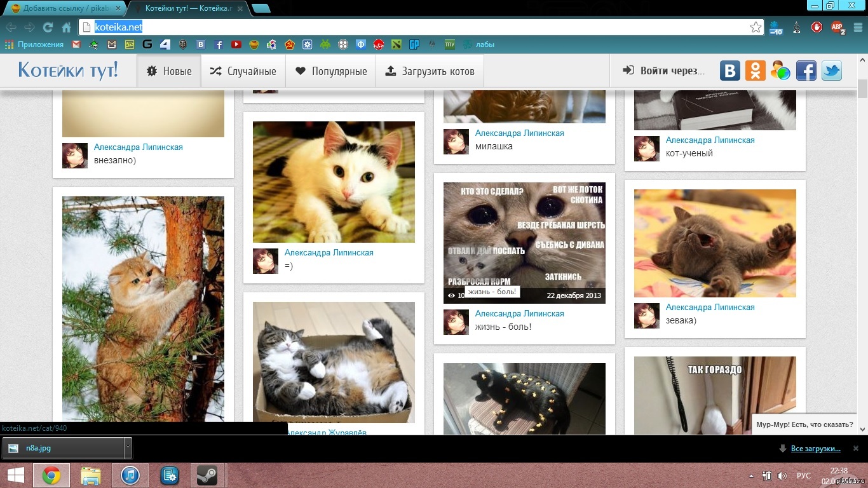Bookmark this page with the star icon
Viewport: 868px width, 488px height.
pos(756,27)
